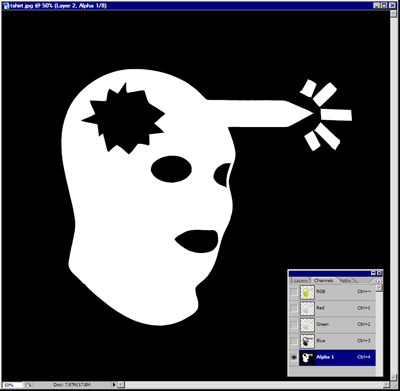Click the Ctrl+4 shortcut text
400x391 pixels.
[x=364, y=357]
